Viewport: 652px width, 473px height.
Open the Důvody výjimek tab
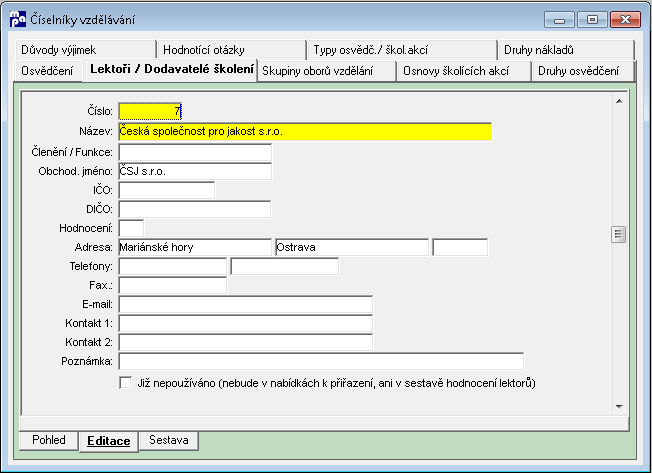tap(85, 50)
